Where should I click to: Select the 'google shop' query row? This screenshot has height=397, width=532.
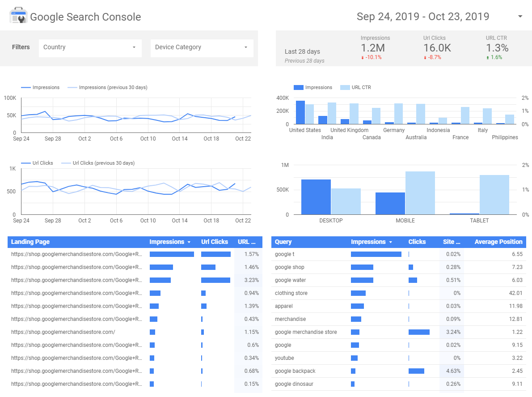click(x=399, y=267)
